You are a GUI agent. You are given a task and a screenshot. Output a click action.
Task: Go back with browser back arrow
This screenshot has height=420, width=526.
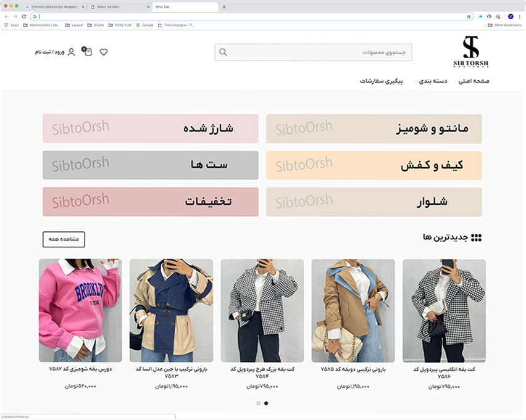click(6, 17)
